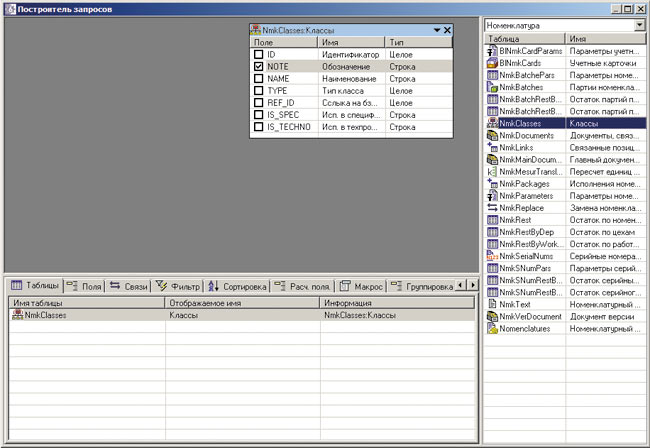Click the NmkReplace table icon
This screenshot has width=650, height=448.
[491, 208]
